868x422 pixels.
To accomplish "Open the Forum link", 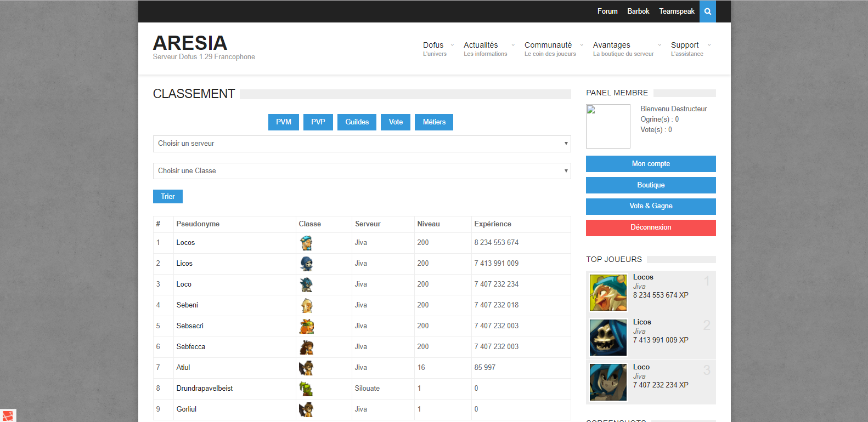I will [607, 11].
